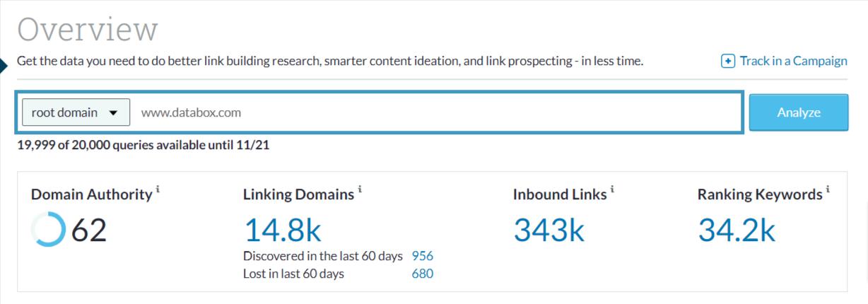Show the Ranking Keywords info icon tooltip
The height and width of the screenshot is (304, 868).
tap(828, 189)
